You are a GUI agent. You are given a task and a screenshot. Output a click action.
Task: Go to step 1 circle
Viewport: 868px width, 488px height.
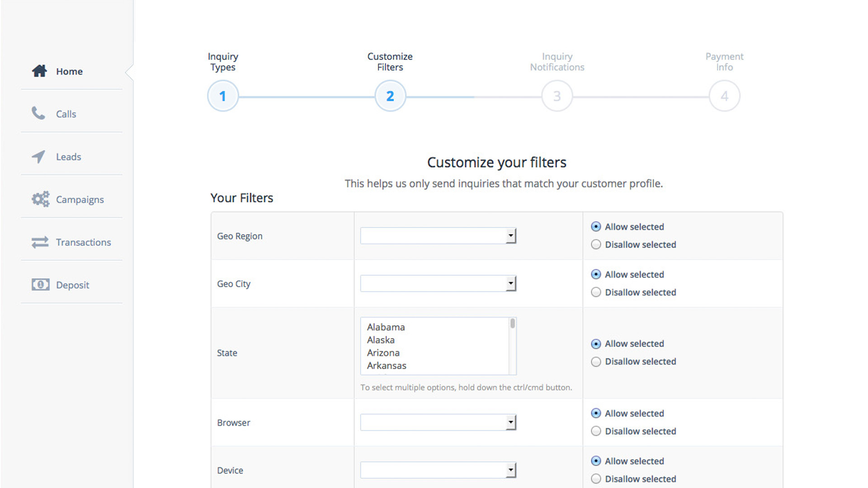(223, 96)
